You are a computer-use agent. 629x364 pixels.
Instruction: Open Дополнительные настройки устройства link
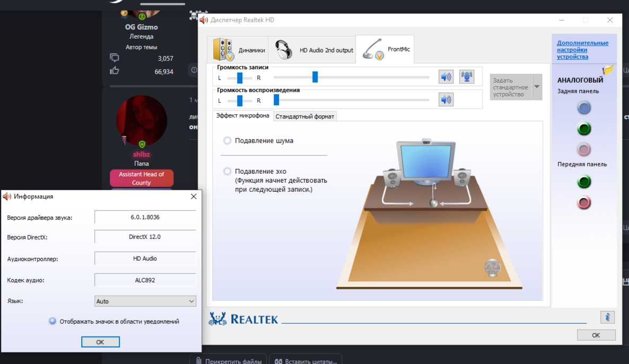coord(582,50)
